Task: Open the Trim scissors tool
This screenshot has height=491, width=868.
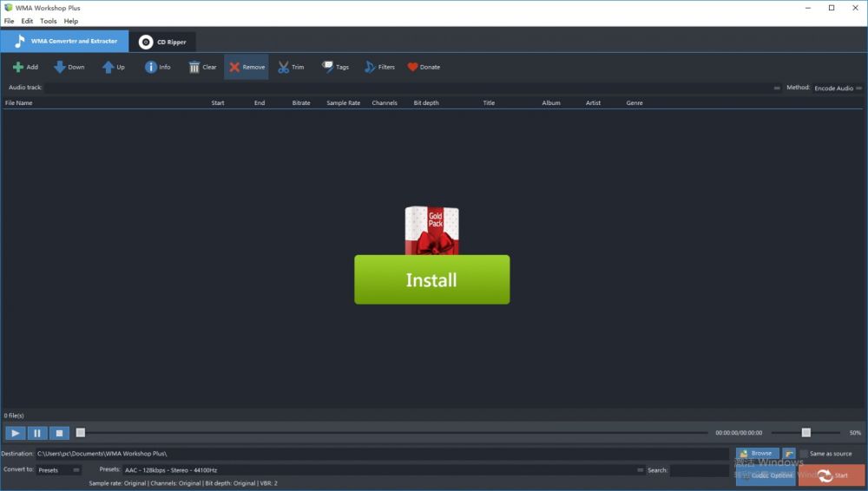Action: [291, 67]
